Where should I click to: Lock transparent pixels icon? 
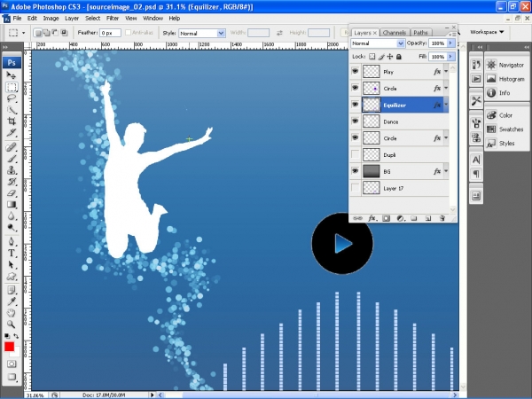[x=372, y=57]
